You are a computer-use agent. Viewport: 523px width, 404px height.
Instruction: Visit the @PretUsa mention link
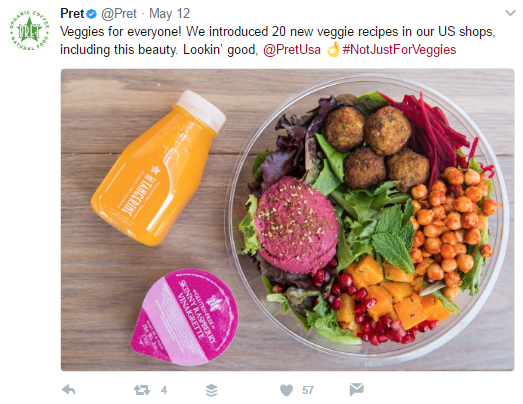pyautogui.click(x=292, y=50)
